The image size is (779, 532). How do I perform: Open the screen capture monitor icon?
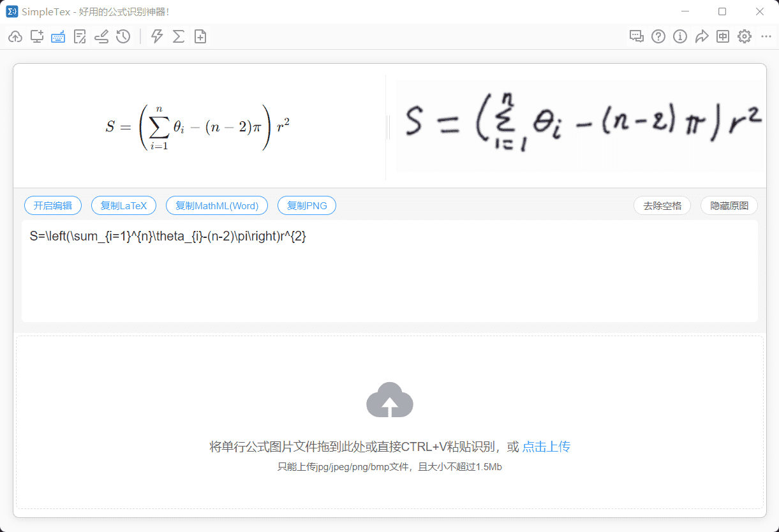pos(37,37)
